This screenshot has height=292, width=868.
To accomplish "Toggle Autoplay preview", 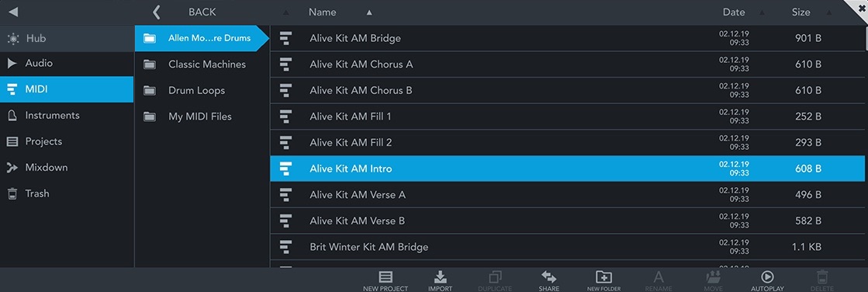I will [x=767, y=281].
